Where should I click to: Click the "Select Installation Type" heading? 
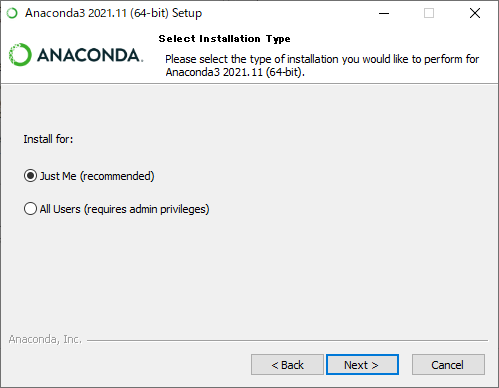[224, 39]
